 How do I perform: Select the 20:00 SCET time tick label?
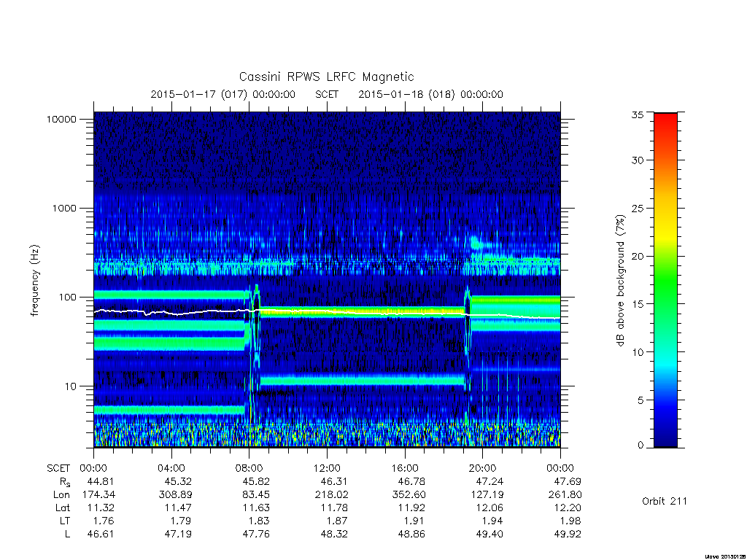[483, 468]
